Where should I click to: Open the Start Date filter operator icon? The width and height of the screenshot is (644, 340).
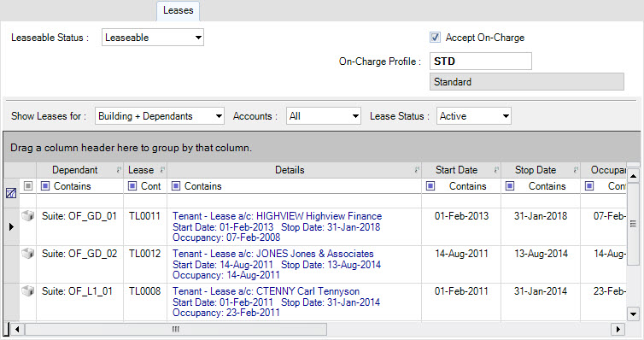coord(430,186)
